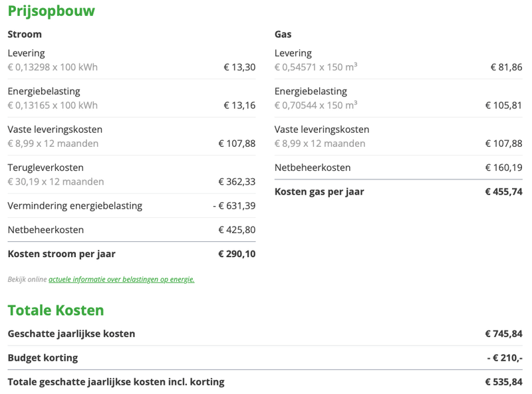
Task: Click the Stroom levering amount € 13,30
Action: 239,67
